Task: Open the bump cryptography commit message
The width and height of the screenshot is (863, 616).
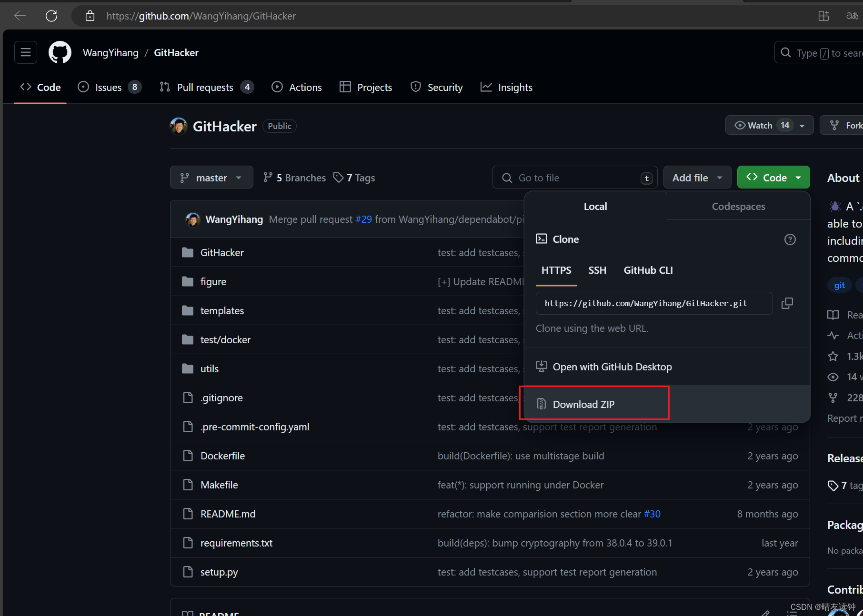Action: (x=555, y=543)
